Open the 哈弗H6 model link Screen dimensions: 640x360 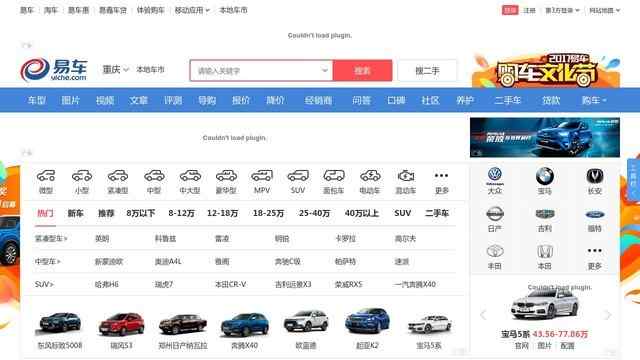(107, 284)
